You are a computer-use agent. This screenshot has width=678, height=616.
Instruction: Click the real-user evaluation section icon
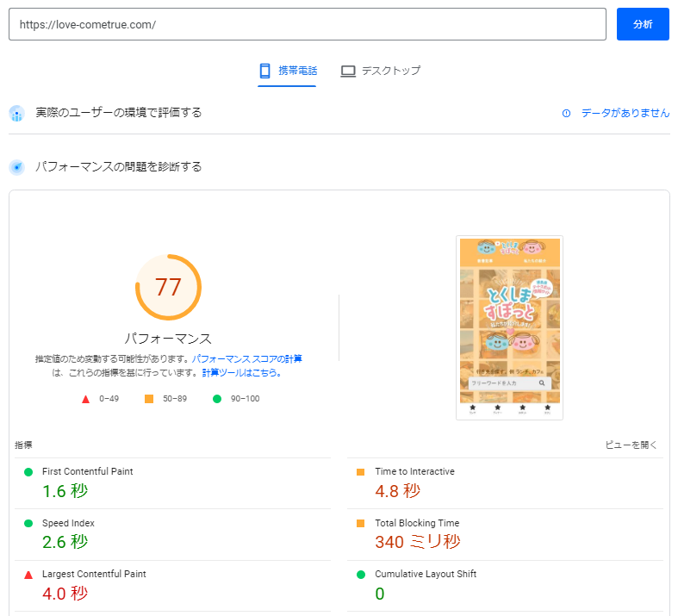(x=16, y=114)
